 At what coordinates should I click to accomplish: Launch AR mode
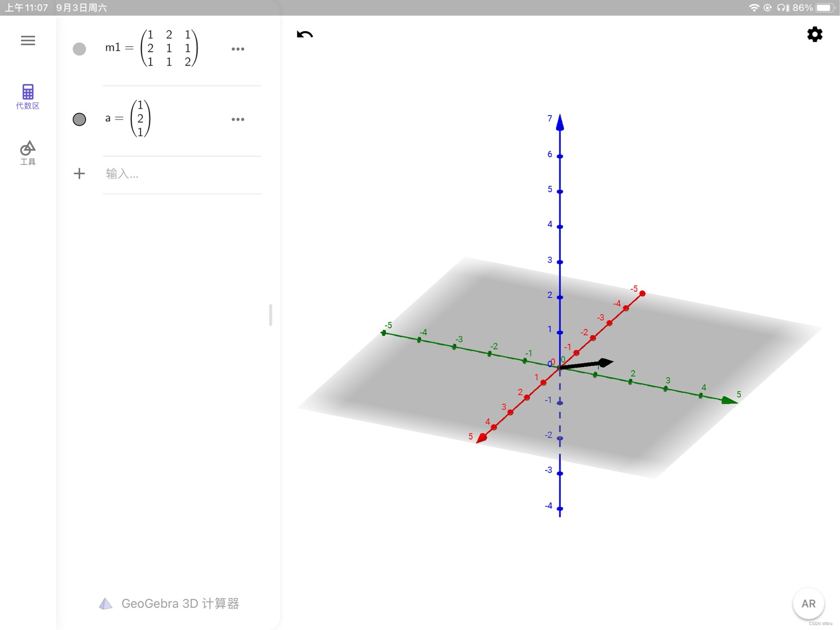click(x=808, y=603)
